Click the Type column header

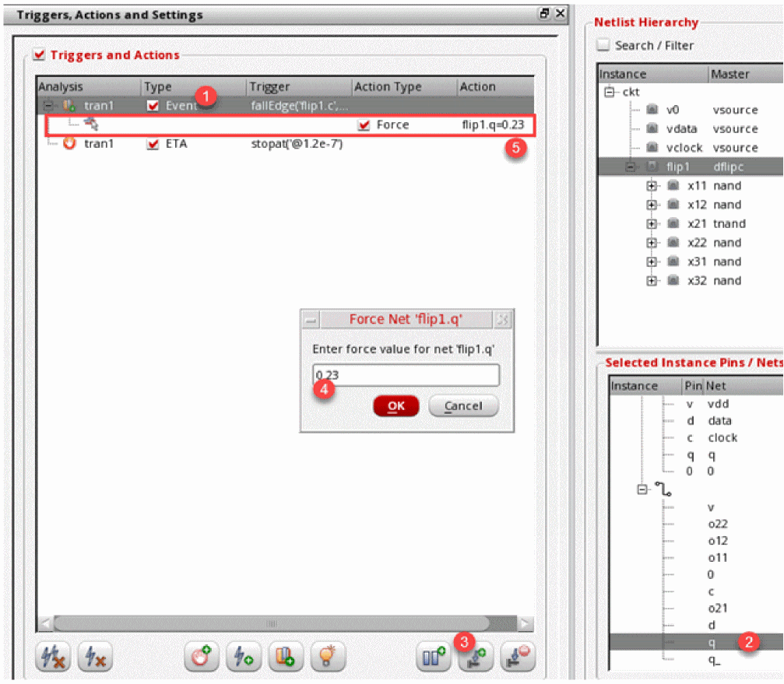point(194,86)
